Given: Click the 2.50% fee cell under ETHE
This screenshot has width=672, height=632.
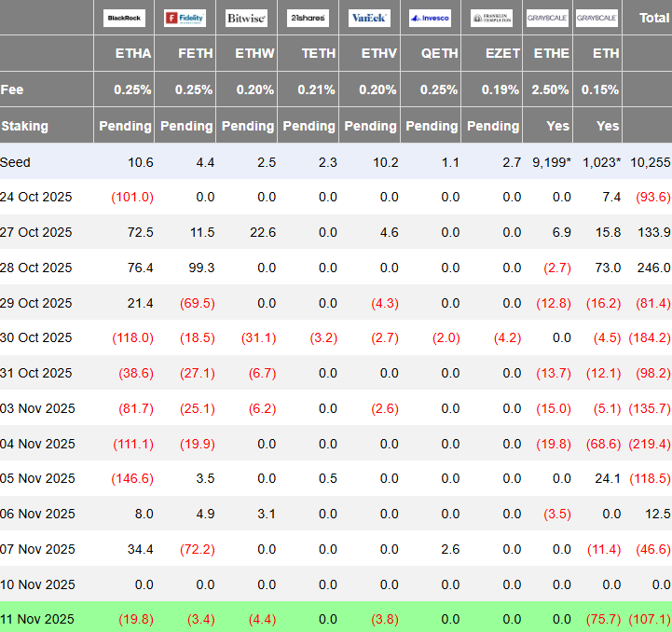Looking at the screenshot, I should pyautogui.click(x=551, y=90).
